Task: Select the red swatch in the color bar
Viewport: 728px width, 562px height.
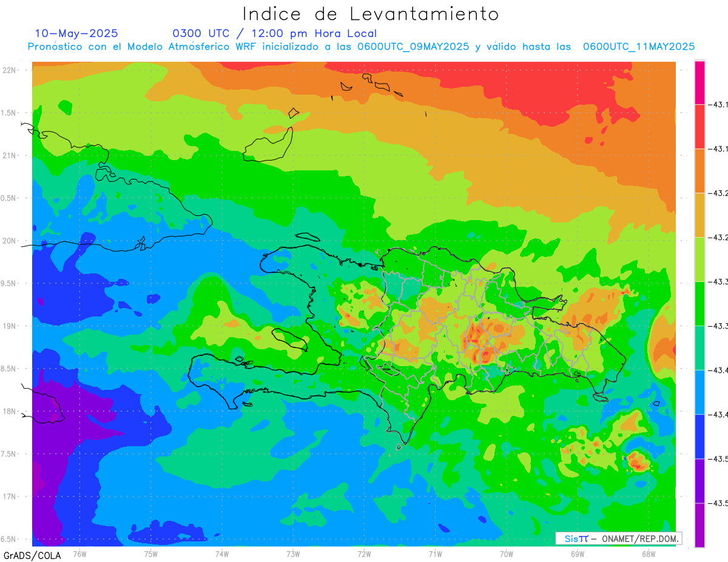Action: [x=699, y=127]
